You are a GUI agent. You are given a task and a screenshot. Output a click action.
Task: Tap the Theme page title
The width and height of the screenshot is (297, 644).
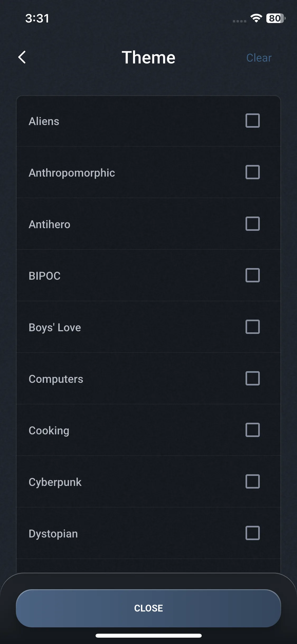[148, 57]
